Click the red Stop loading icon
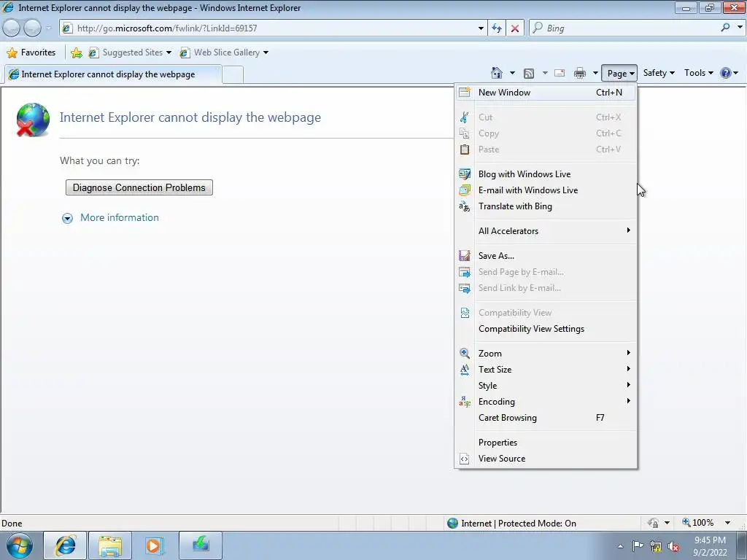Screen dimensions: 747x560 click(515, 28)
